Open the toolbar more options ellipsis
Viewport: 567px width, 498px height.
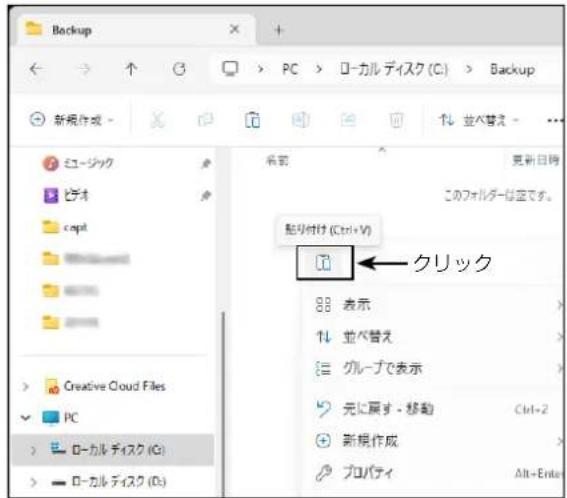click(x=555, y=120)
